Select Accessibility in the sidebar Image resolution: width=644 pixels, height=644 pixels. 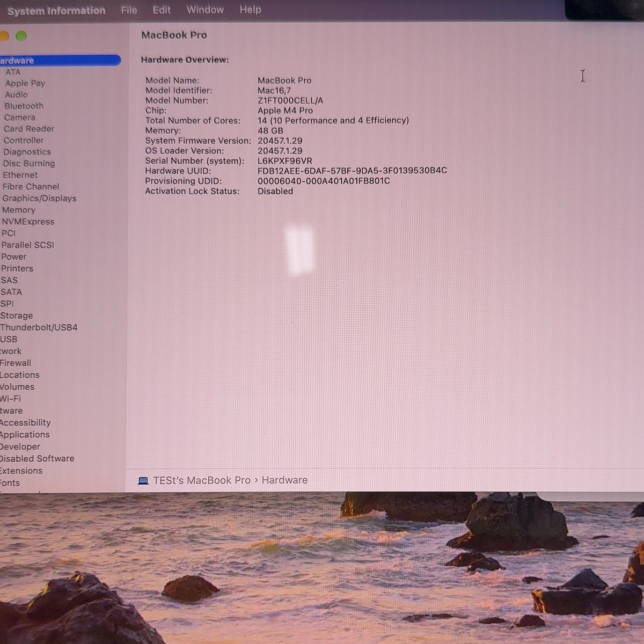coord(25,423)
